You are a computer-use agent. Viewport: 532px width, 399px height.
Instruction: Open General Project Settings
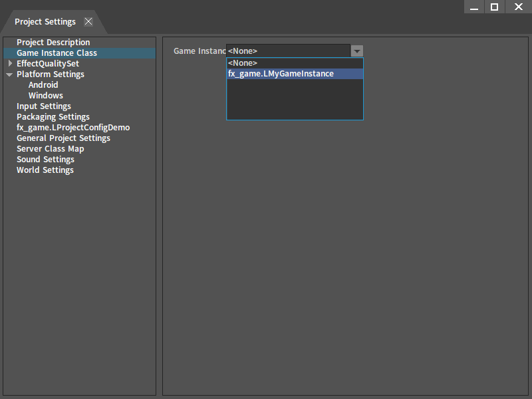[63, 138]
